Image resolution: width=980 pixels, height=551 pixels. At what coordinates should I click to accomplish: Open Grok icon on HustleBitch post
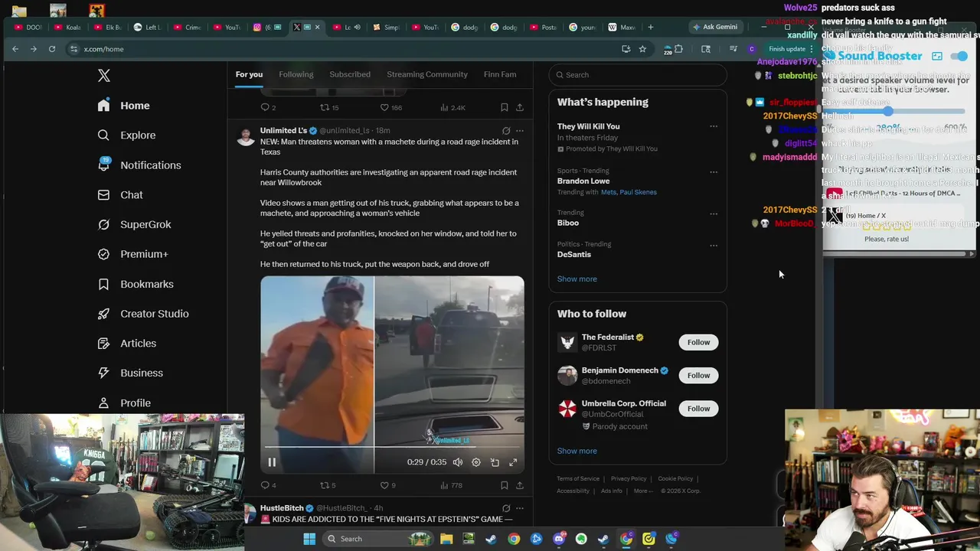pyautogui.click(x=506, y=508)
